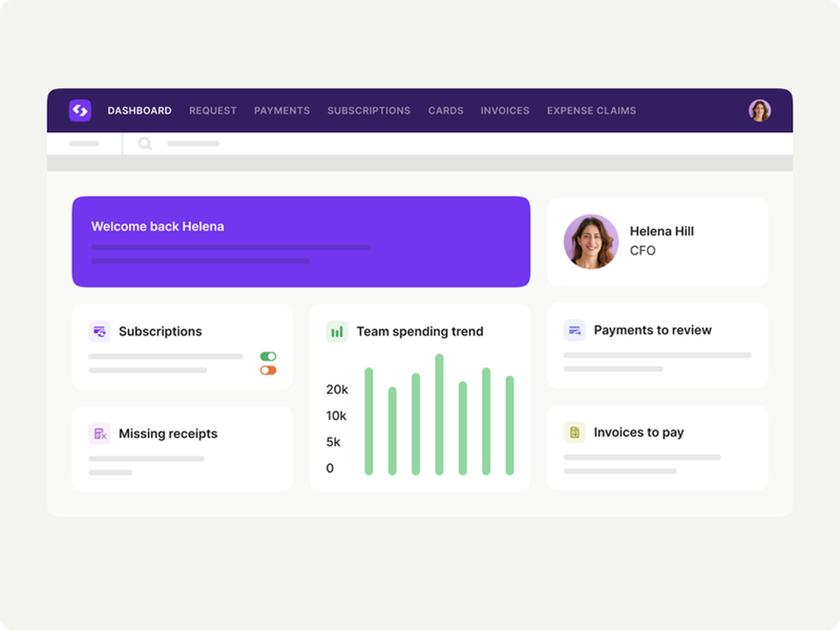Screen dimensions: 840x630
Task: Open the INVOICES tab
Action: click(x=505, y=111)
